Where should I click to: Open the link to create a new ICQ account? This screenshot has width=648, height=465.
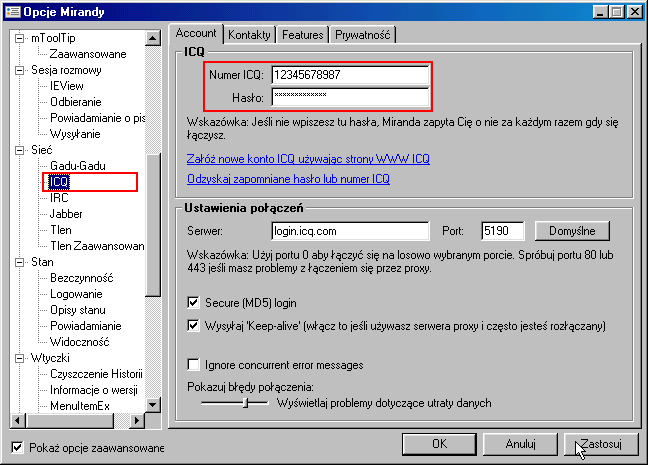coord(308,159)
